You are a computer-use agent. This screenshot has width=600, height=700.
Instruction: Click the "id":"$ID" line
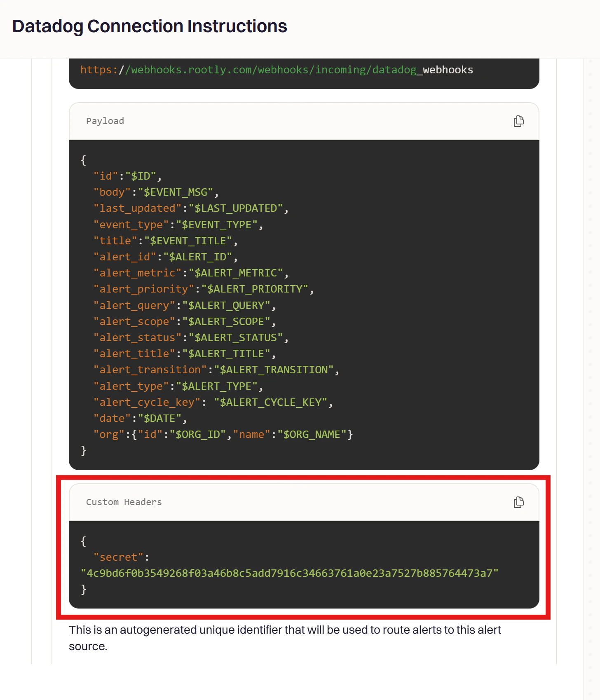127,176
